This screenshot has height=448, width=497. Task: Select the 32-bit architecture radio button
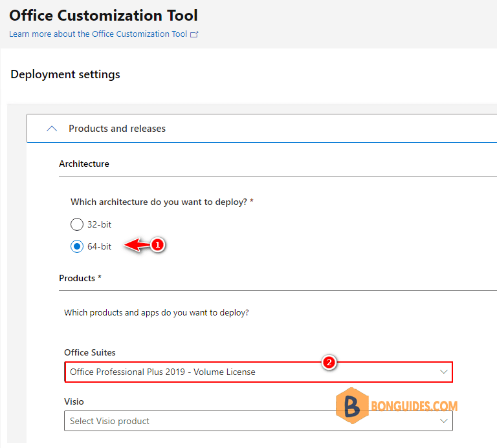point(77,224)
